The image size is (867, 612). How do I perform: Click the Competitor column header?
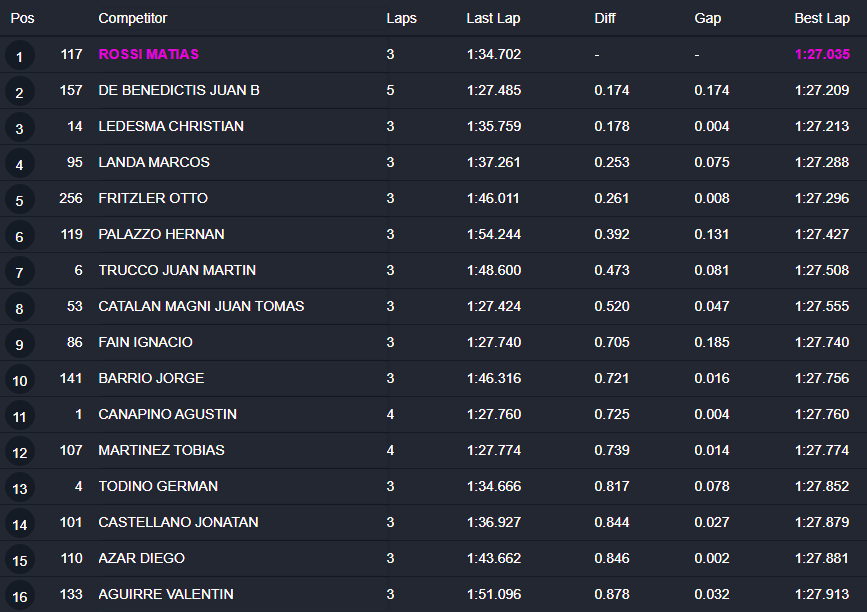(x=133, y=18)
